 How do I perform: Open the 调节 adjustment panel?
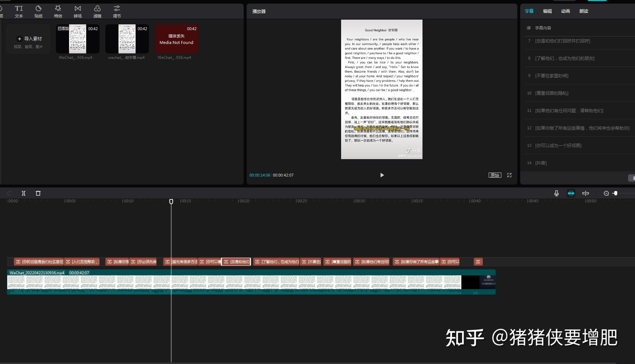pos(117,11)
